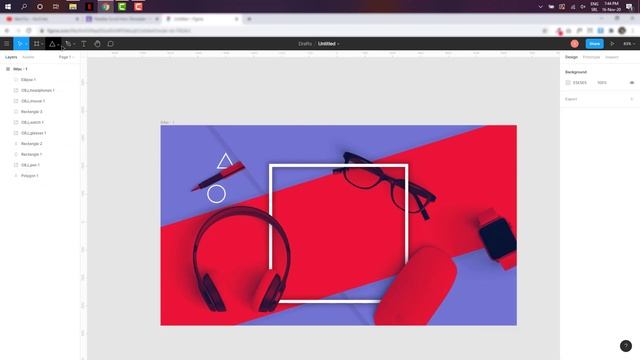Add an export setting with plus icon
This screenshot has width=640, height=360.
632,99
